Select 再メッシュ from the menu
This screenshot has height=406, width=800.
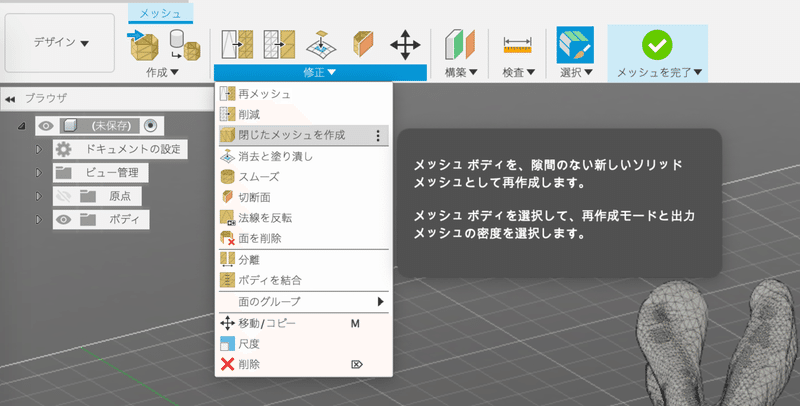tap(304, 94)
